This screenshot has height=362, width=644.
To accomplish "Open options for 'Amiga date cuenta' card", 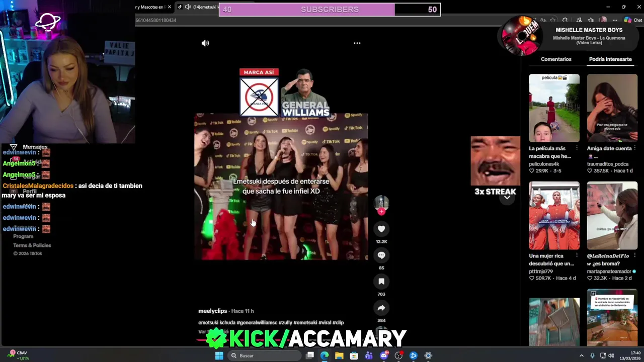I will click(x=634, y=149).
